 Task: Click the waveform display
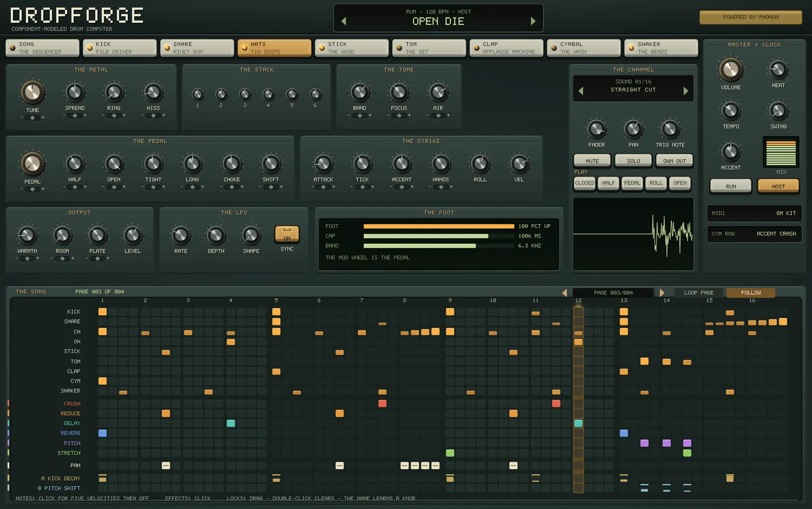click(633, 234)
